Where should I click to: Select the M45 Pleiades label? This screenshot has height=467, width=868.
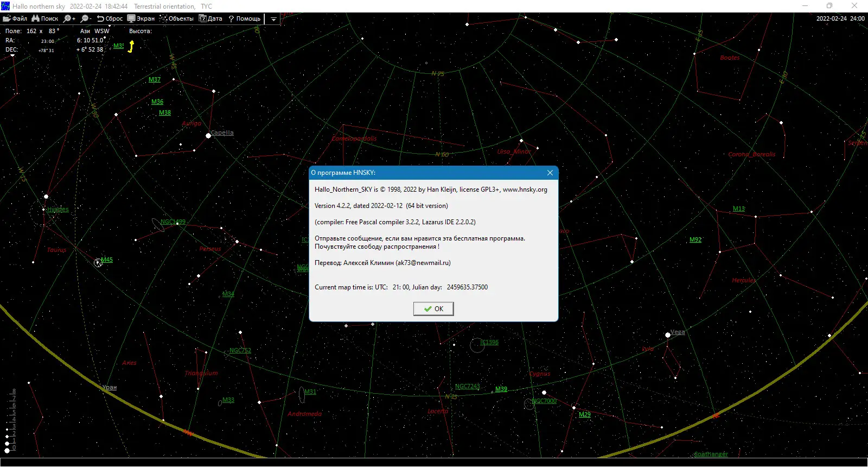pos(107,260)
